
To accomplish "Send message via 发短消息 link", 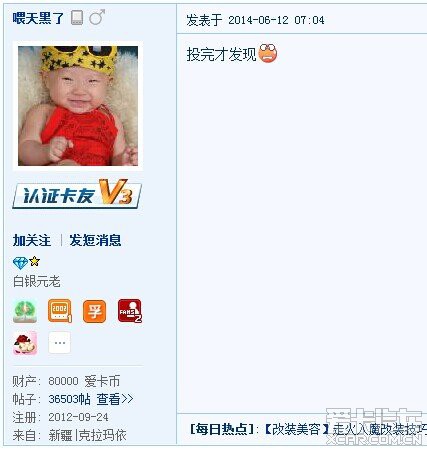I will pyautogui.click(x=95, y=240).
